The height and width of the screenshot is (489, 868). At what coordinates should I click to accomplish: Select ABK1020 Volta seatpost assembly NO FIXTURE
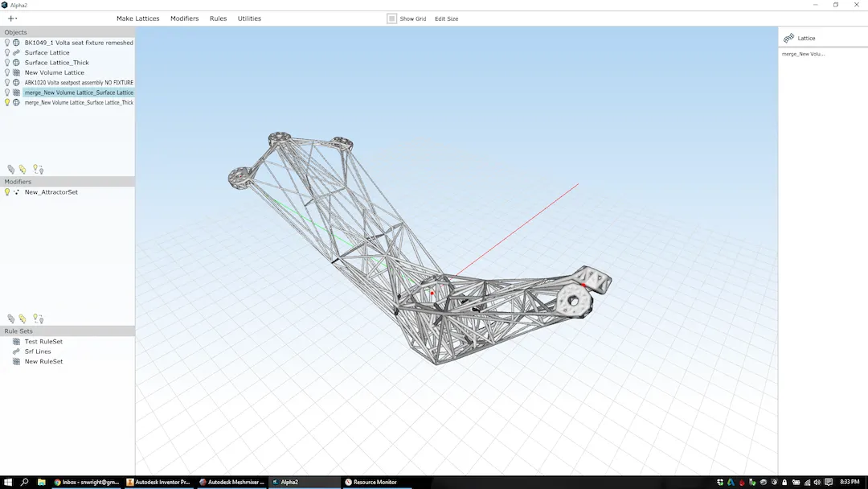click(x=79, y=83)
